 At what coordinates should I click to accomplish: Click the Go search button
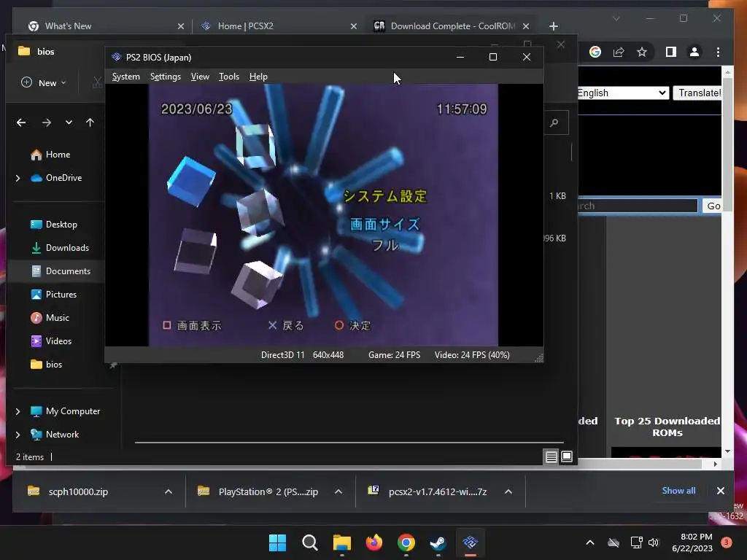[x=713, y=206]
